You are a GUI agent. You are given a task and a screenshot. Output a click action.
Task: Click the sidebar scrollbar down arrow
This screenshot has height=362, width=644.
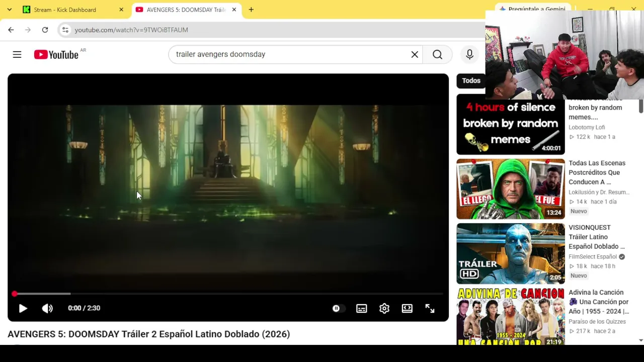pos(640,340)
